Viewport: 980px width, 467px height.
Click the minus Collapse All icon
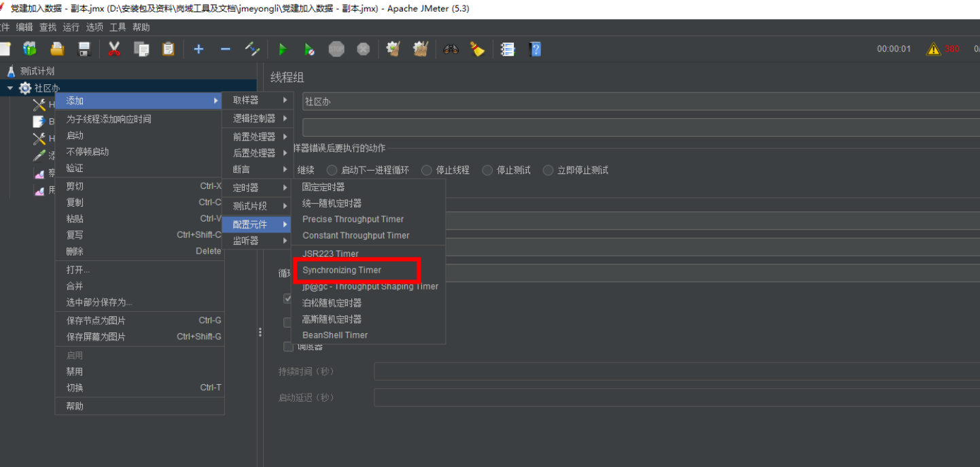point(226,49)
